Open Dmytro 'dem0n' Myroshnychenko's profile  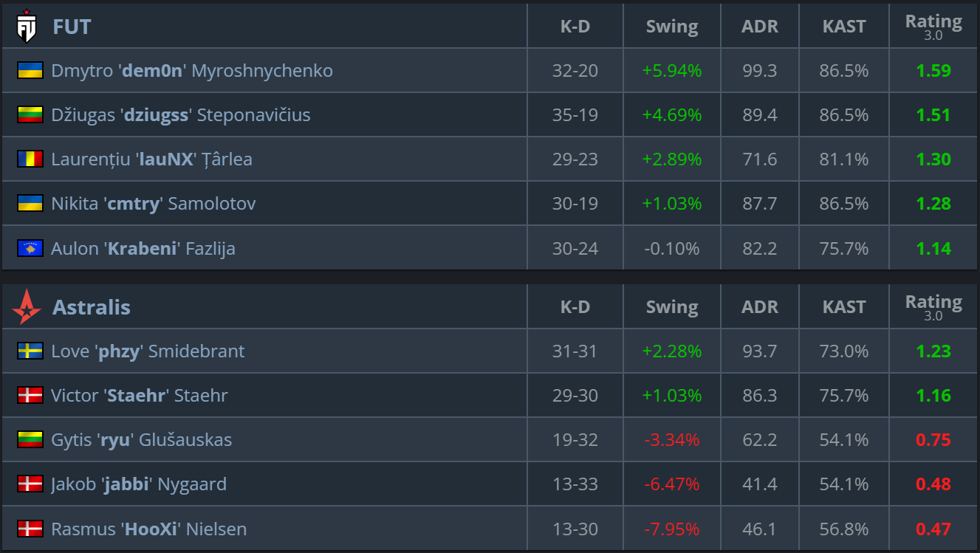(192, 71)
